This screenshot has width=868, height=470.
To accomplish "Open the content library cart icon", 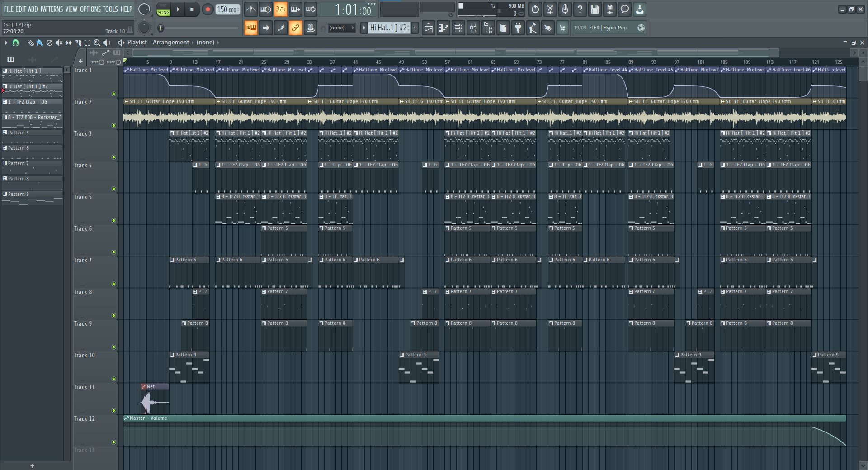I will [x=562, y=28].
